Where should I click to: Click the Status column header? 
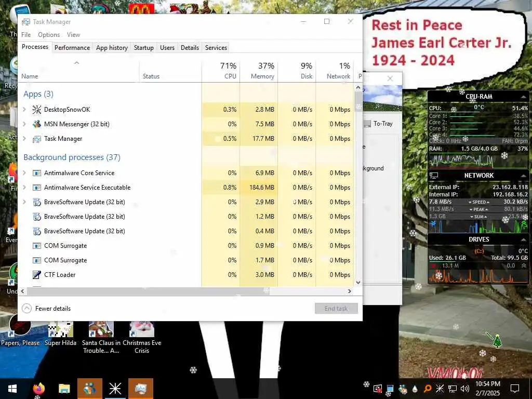(x=170, y=71)
